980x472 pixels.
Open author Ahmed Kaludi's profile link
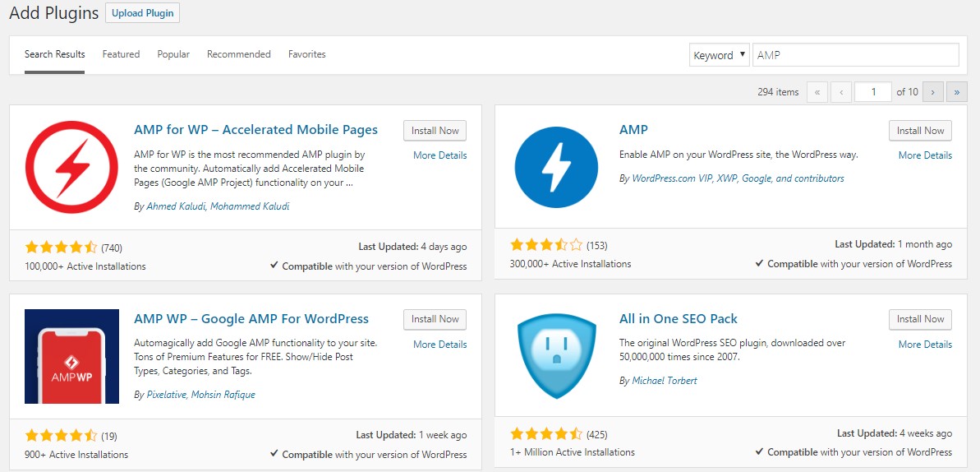pos(177,206)
